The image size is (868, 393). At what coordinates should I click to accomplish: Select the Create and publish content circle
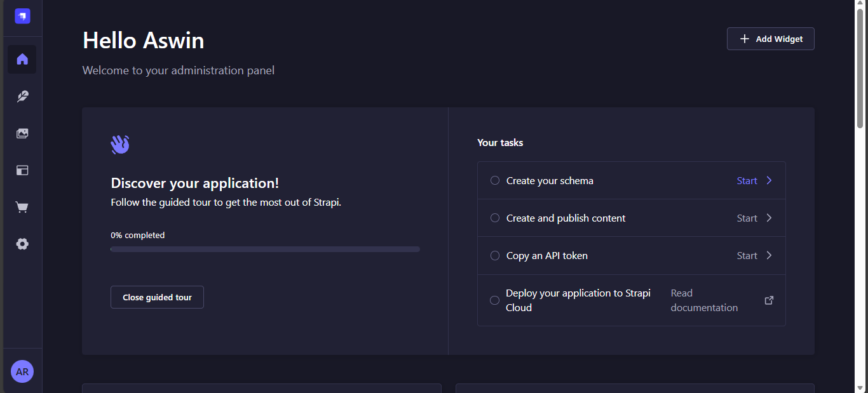(495, 218)
